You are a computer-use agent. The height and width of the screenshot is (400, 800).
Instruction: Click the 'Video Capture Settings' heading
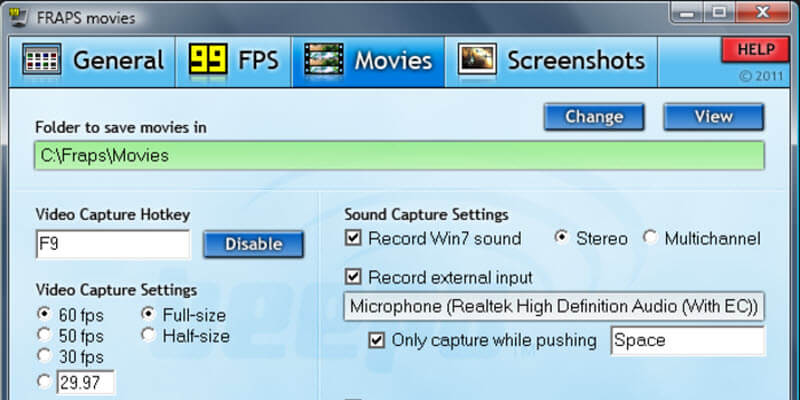(116, 290)
